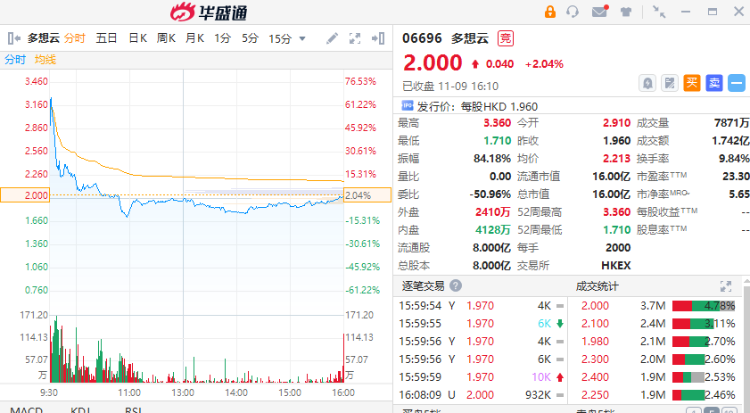Open the skin theme shirt icon

coord(626,12)
